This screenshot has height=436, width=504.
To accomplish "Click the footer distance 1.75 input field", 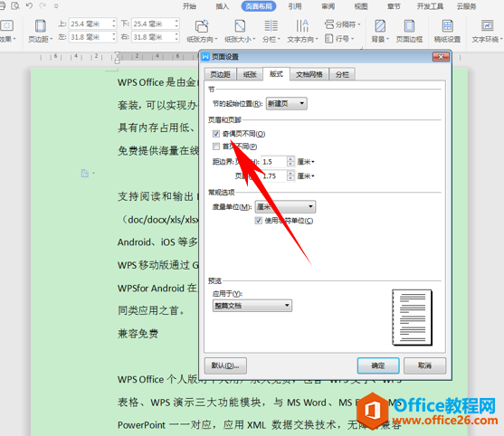I will pyautogui.click(x=274, y=175).
